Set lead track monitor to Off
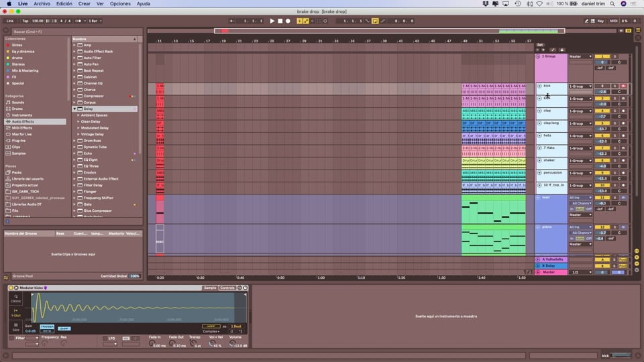The image size is (644, 362). (x=588, y=209)
